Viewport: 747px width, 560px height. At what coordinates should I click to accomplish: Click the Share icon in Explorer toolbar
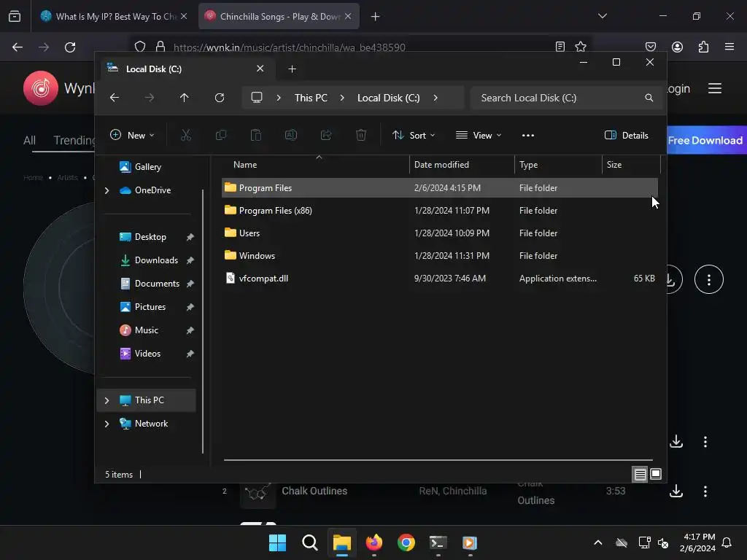point(326,135)
